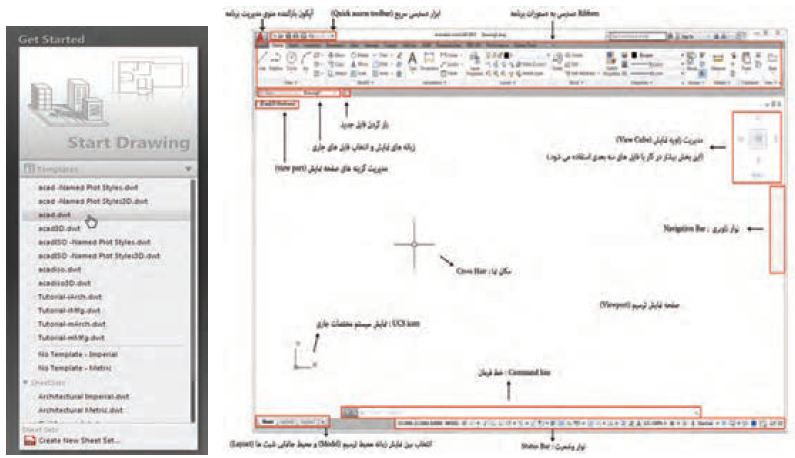Click the coordinates readout on the status bar
The height and width of the screenshot is (458, 795).
click(x=421, y=422)
